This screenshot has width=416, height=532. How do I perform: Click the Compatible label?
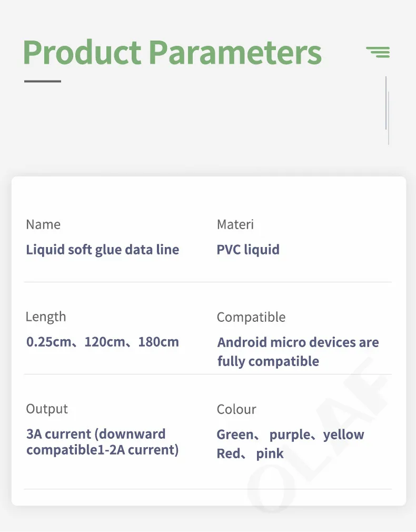pos(251,317)
